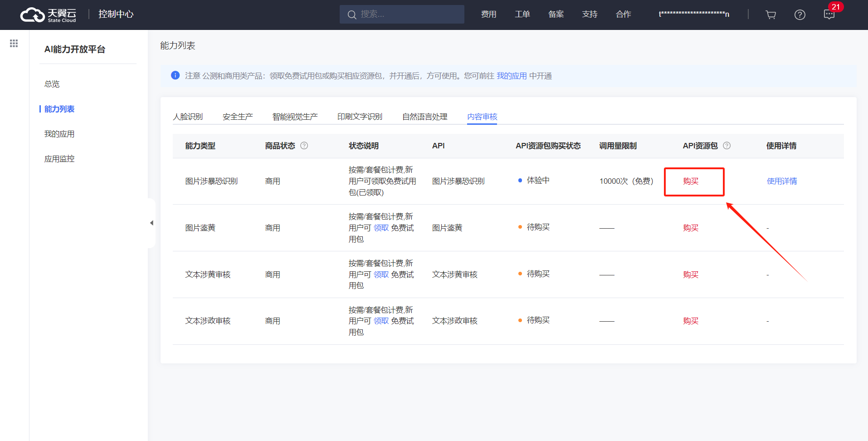Click 文本涉政审核 in 能力类型 column
The width and height of the screenshot is (868, 441).
tap(208, 321)
